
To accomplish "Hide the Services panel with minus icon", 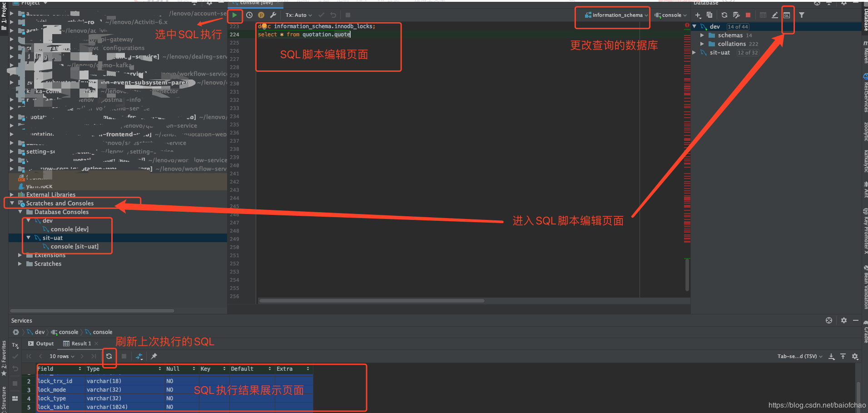I will tap(856, 320).
